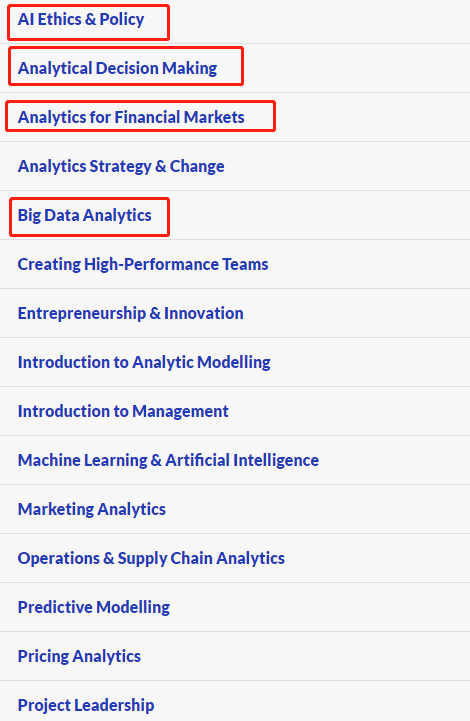Viewport: 470px width, 721px height.
Task: Open Analytics for Financial Markets
Action: [131, 117]
